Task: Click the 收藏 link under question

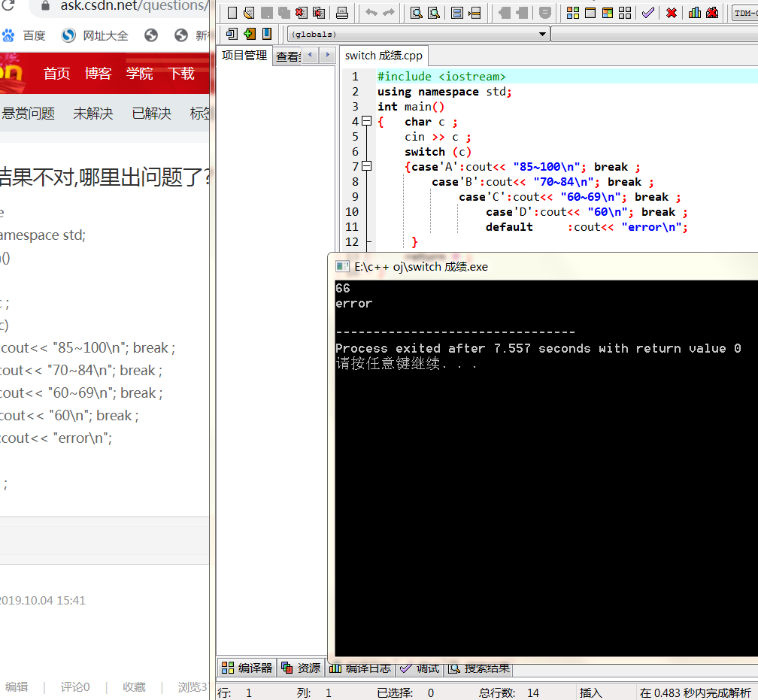Action: [134, 687]
